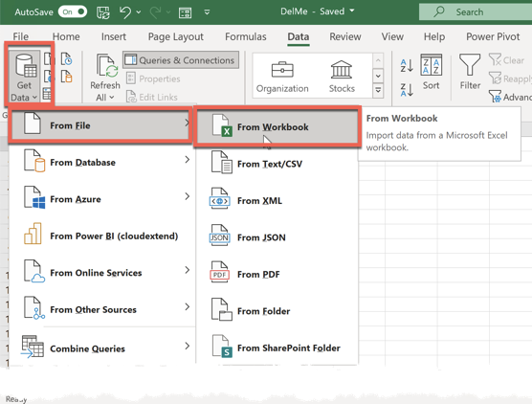Switch to the Review tab
Screen dimensions: 532x404
(x=345, y=36)
